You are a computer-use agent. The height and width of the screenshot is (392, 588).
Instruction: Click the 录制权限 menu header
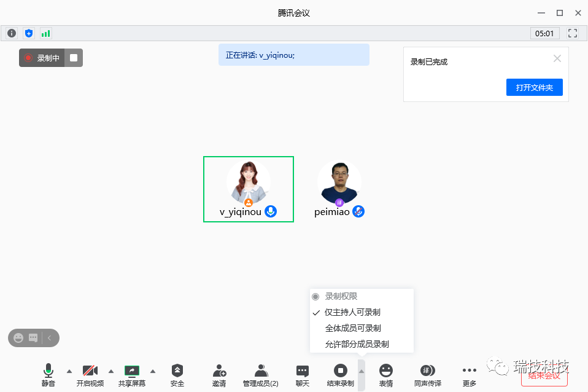point(362,297)
